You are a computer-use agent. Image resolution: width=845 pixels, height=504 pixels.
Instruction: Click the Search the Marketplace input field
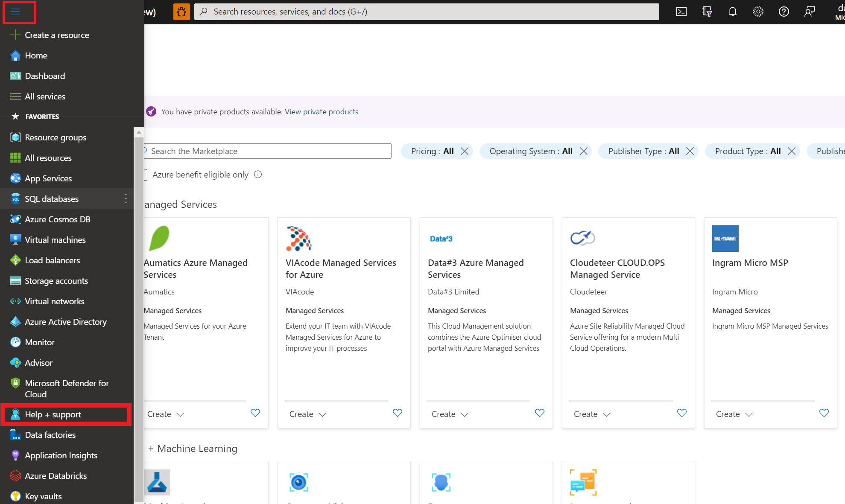(x=269, y=151)
